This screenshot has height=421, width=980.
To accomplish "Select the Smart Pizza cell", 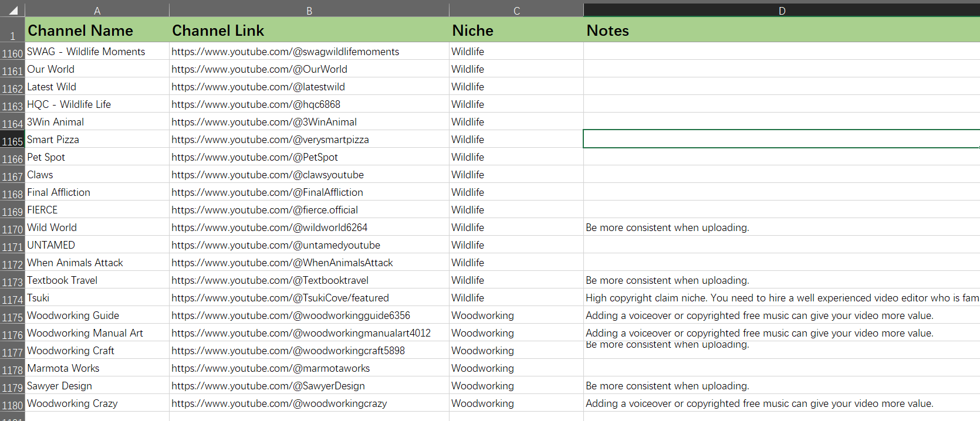I will pyautogui.click(x=97, y=139).
